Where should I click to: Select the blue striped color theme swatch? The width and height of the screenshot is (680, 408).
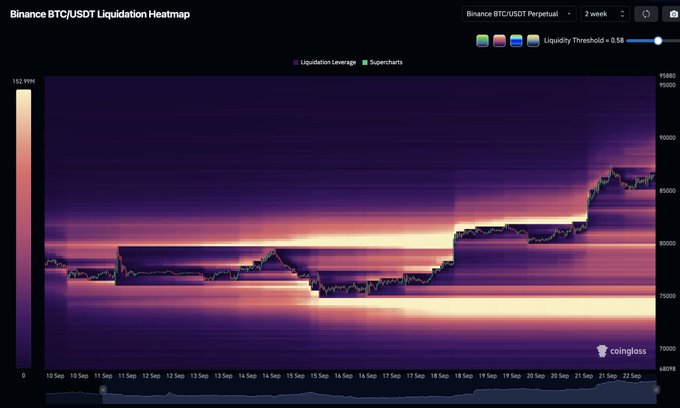(x=516, y=41)
